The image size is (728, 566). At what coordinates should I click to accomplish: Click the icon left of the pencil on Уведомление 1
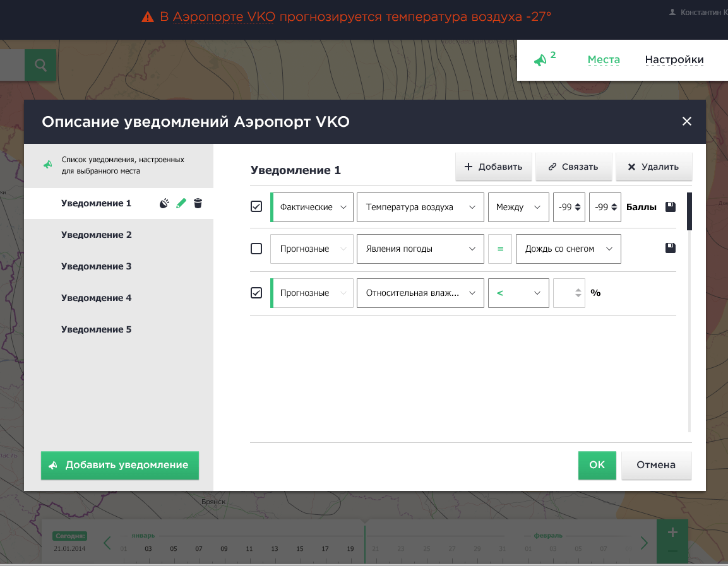pyautogui.click(x=164, y=203)
